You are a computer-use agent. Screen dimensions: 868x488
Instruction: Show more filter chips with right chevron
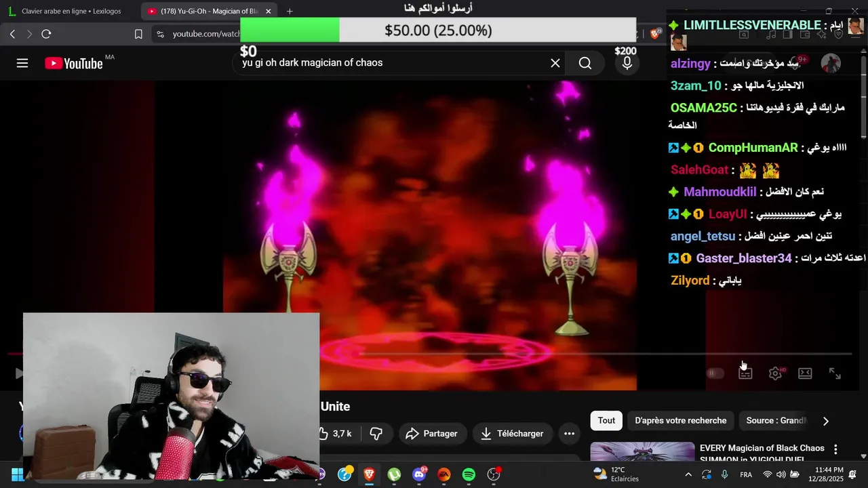point(825,421)
